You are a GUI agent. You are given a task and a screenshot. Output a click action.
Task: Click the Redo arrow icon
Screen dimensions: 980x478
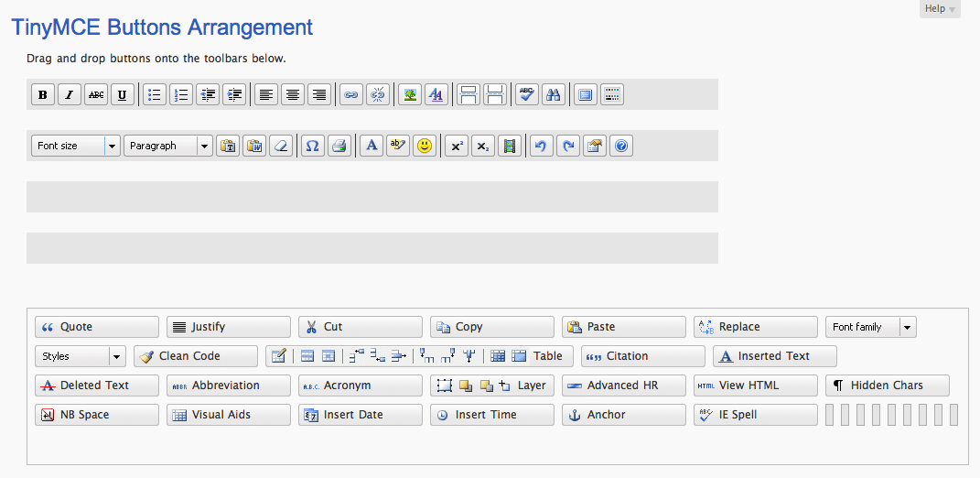coord(568,146)
